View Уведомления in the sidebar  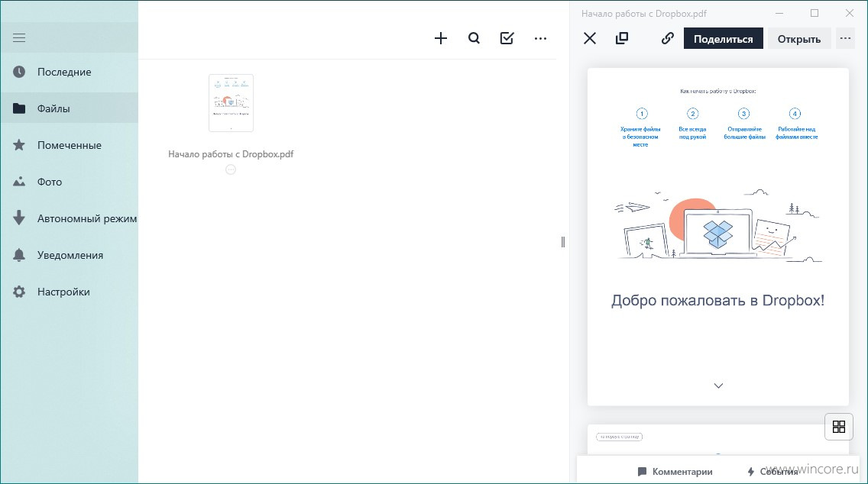(70, 255)
